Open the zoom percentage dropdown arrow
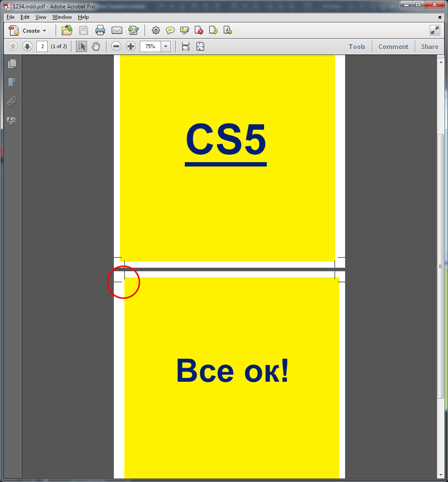448x482 pixels. pyautogui.click(x=166, y=46)
